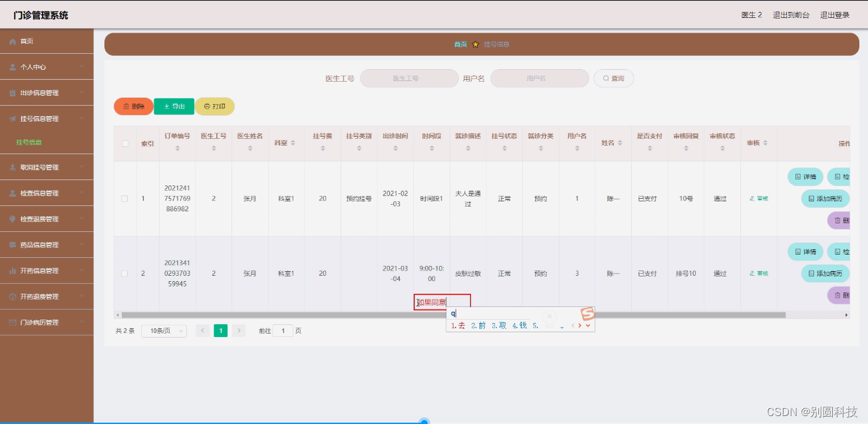Viewport: 868px width, 424px height.
Task: Click the 药品信息管理 sidebar icon
Action: click(x=11, y=245)
